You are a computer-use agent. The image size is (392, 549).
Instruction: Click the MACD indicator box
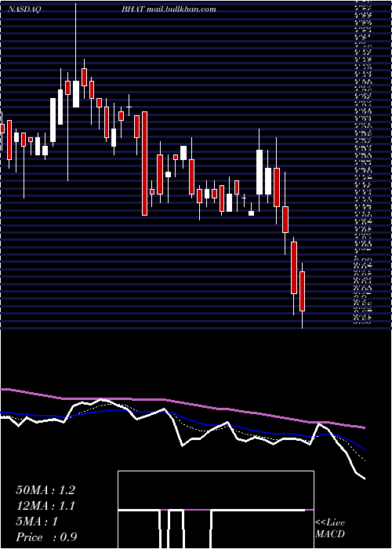pos(216,510)
